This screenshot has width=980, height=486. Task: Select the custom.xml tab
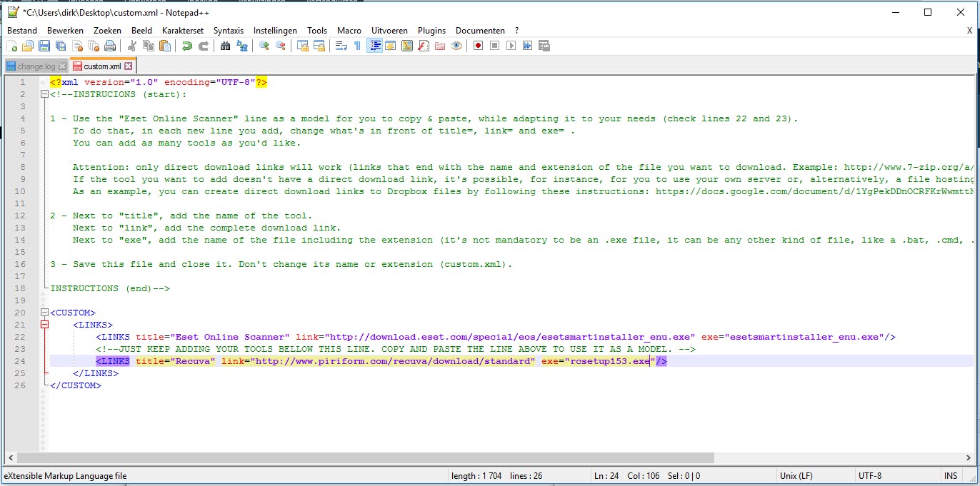pyautogui.click(x=102, y=66)
